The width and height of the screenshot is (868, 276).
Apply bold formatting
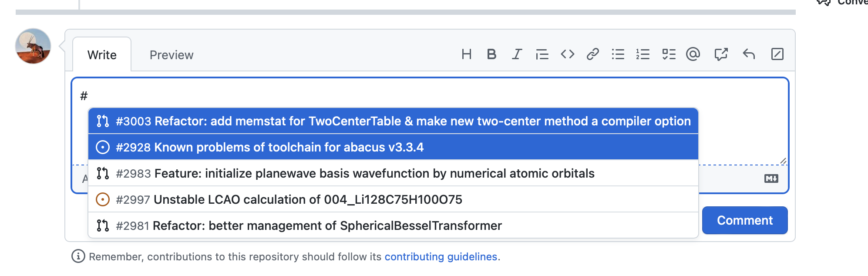491,54
